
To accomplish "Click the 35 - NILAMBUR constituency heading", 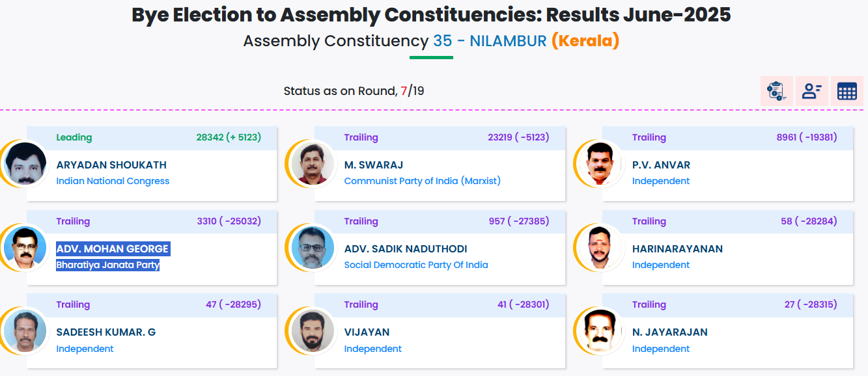I will (x=490, y=41).
